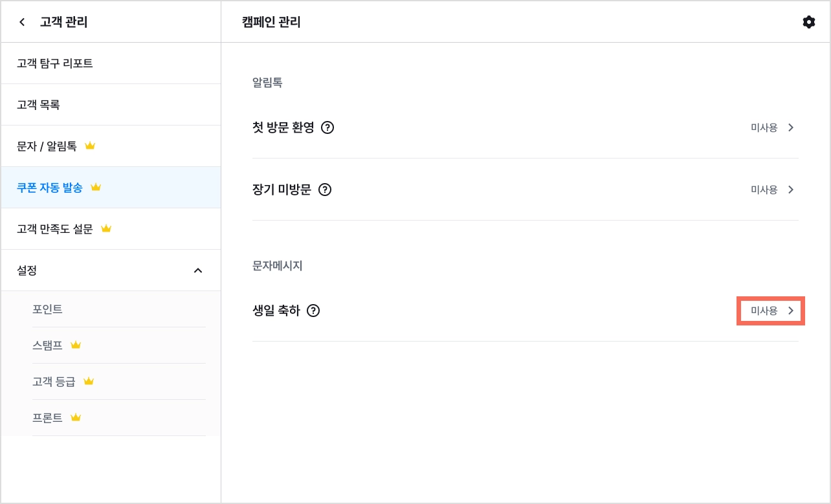Open the 프론트 settings submenu

click(x=119, y=417)
